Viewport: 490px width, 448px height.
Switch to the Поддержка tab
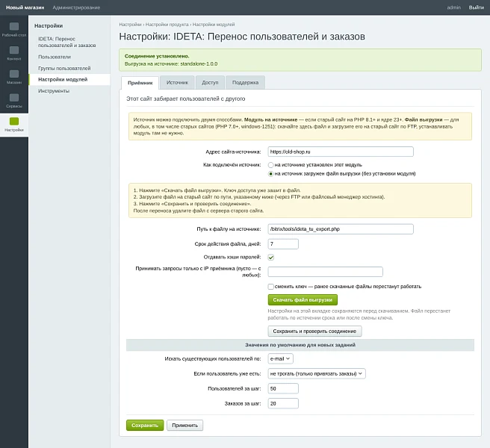pos(245,82)
